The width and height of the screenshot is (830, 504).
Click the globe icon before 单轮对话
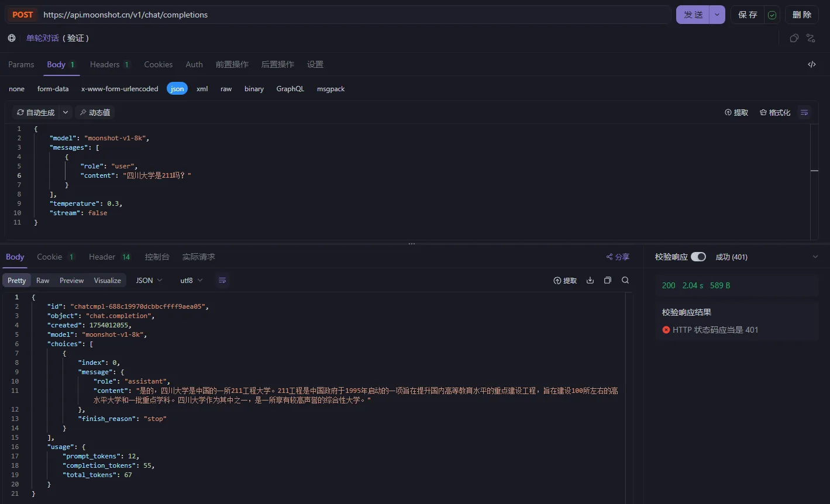pyautogui.click(x=12, y=38)
